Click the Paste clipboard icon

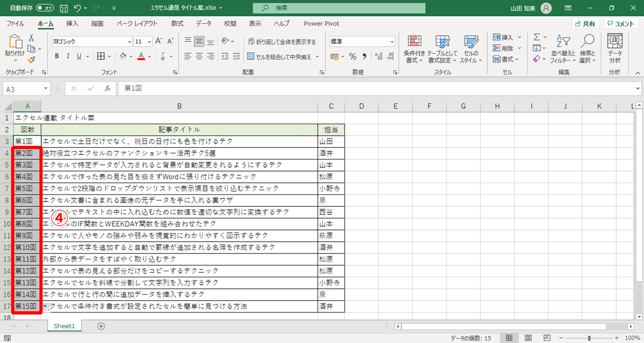click(x=14, y=43)
